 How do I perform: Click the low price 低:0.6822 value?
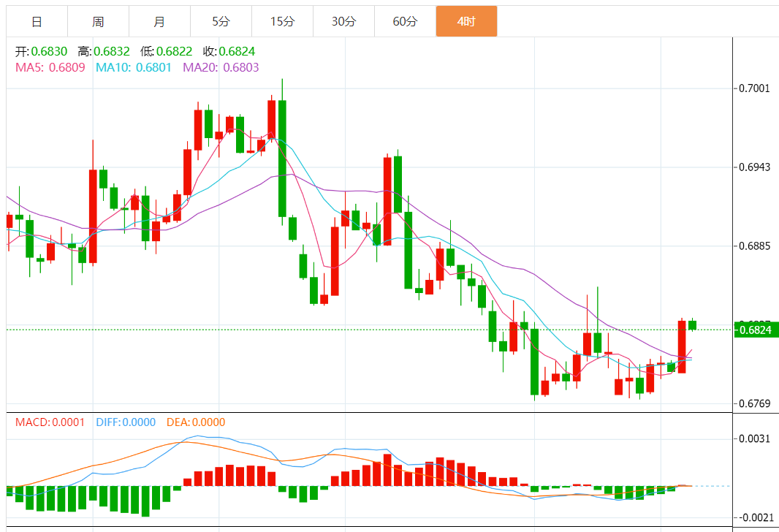pos(167,51)
